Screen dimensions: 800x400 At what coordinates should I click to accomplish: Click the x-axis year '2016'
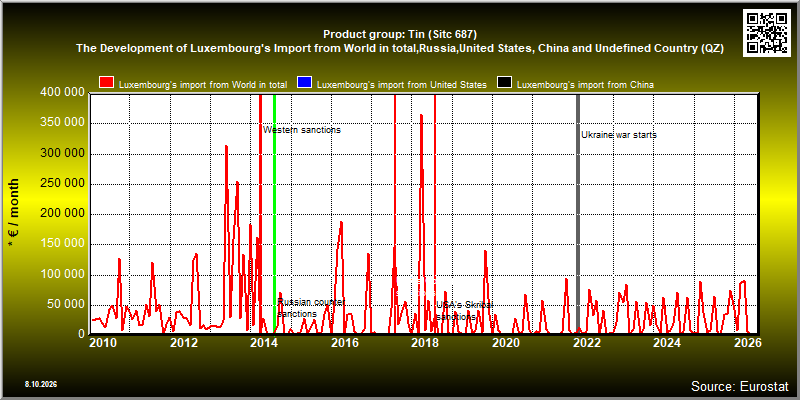(345, 343)
